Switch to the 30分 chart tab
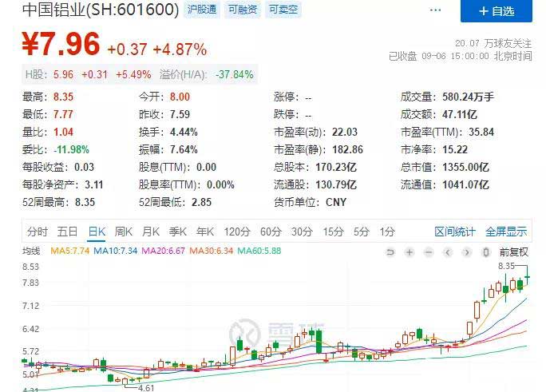The image size is (546, 392). (302, 232)
